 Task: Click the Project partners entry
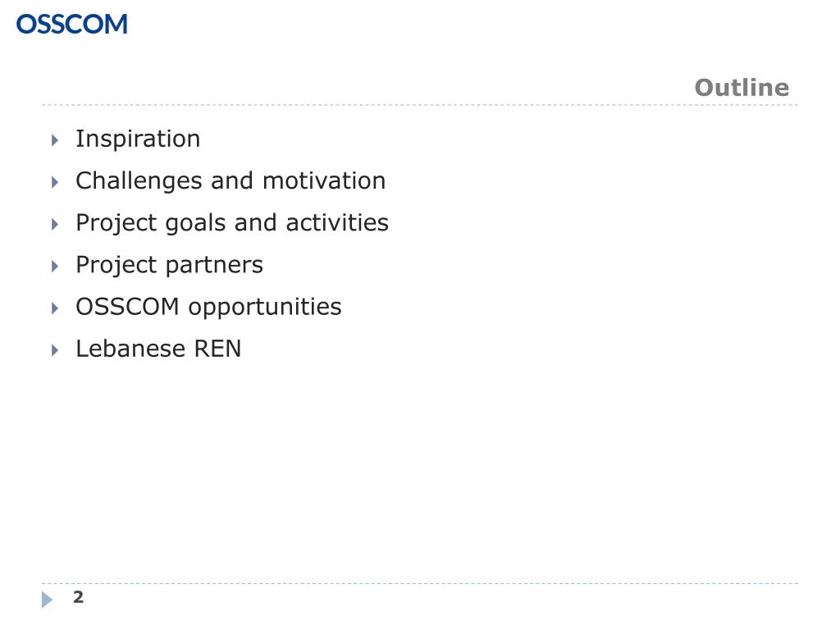[169, 265]
